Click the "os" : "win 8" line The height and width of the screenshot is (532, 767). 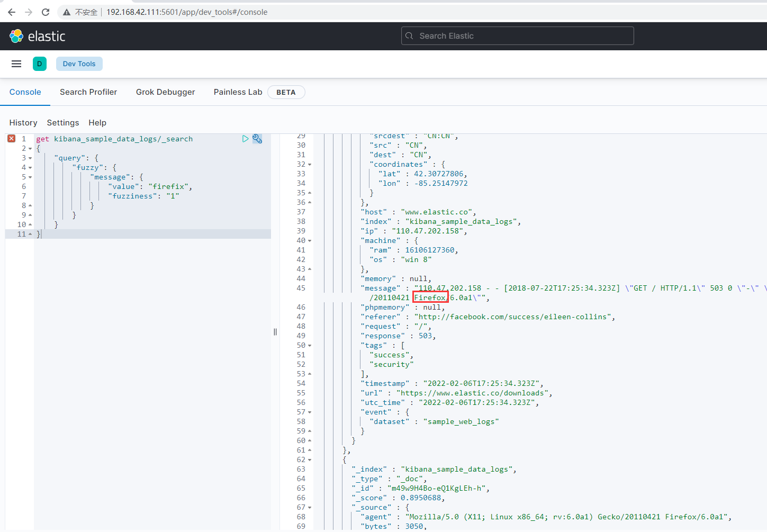pos(401,260)
